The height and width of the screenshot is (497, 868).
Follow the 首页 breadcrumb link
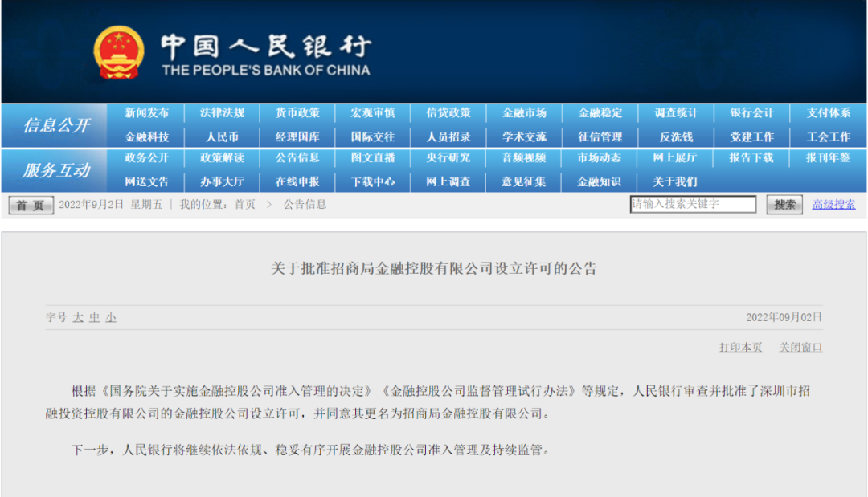click(x=244, y=205)
